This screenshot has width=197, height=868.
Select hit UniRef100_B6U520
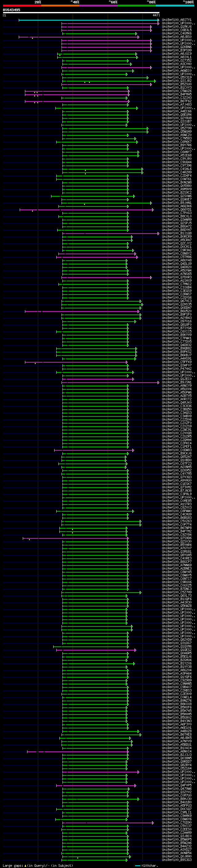(177, 311)
